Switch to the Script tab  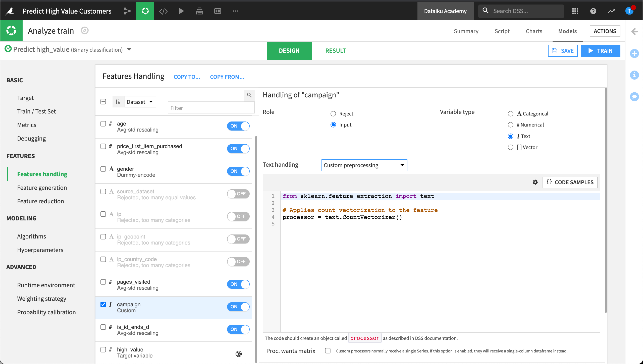(502, 31)
